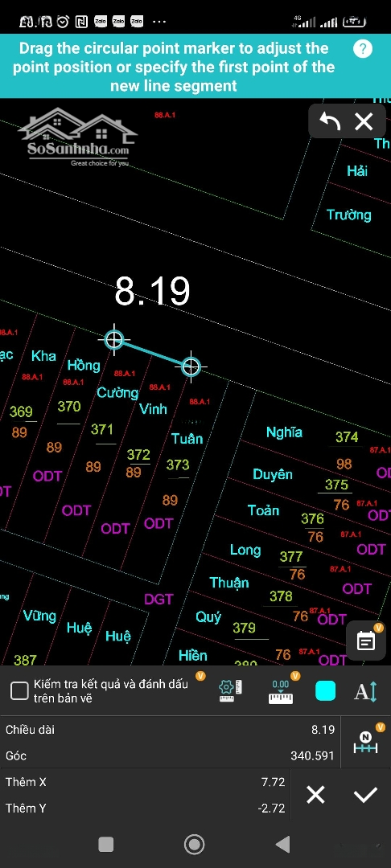391x868 pixels.
Task: Tap owner name 'Vững' on the map
Action: click(40, 616)
